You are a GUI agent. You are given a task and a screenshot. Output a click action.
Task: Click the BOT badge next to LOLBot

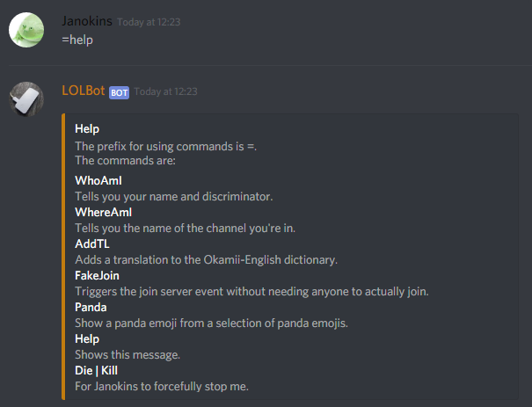(119, 92)
